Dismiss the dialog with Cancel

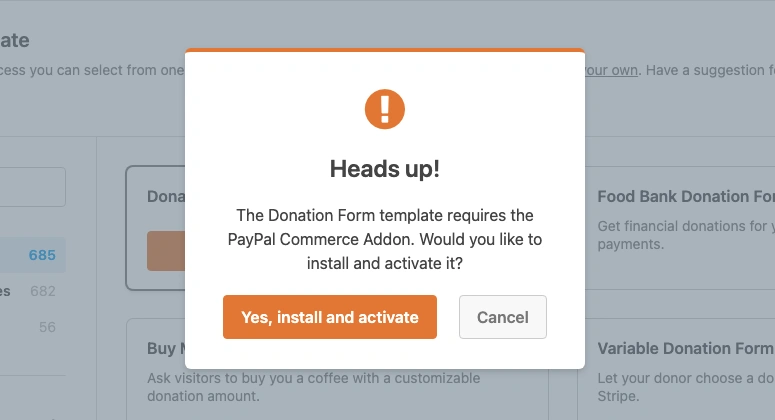502,317
